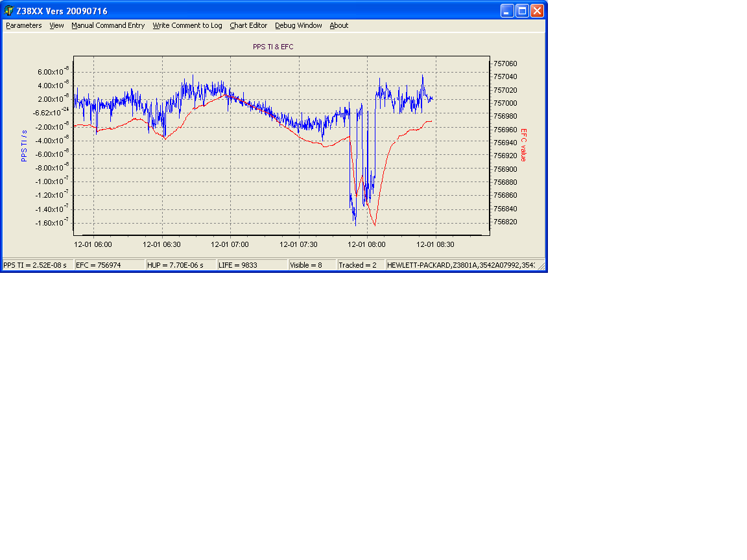747x560 pixels.
Task: Open the About menu
Action: [338, 26]
